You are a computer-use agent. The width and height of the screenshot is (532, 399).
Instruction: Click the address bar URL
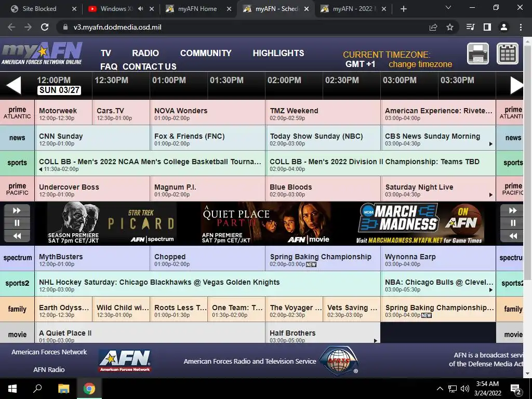click(x=117, y=27)
